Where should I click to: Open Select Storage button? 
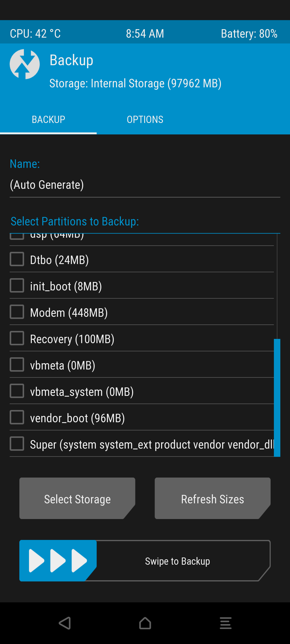(77, 498)
